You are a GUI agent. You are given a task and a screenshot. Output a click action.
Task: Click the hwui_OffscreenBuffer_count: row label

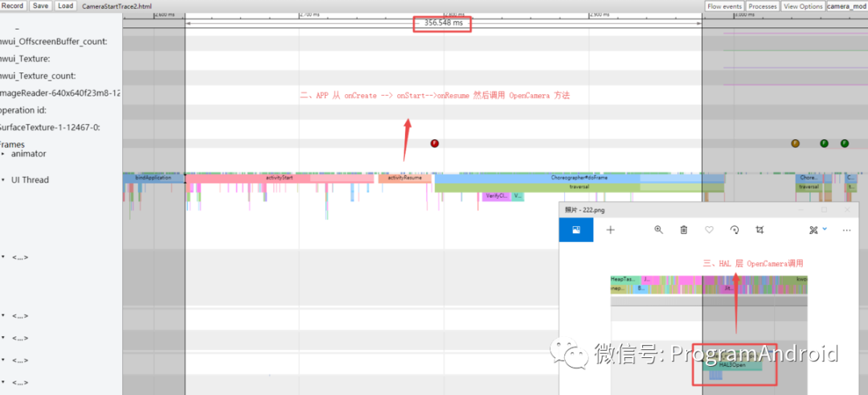[x=54, y=42]
